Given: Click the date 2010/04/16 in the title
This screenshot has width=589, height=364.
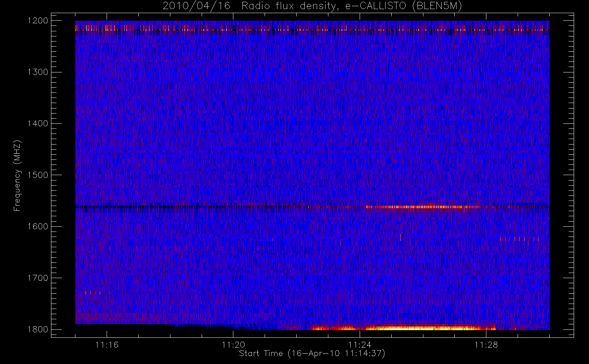Looking at the screenshot, I should 197,6.
